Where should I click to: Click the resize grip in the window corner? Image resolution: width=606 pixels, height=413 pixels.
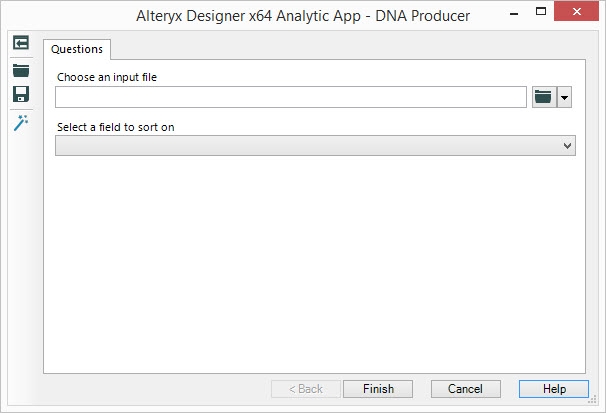pyautogui.click(x=592, y=400)
